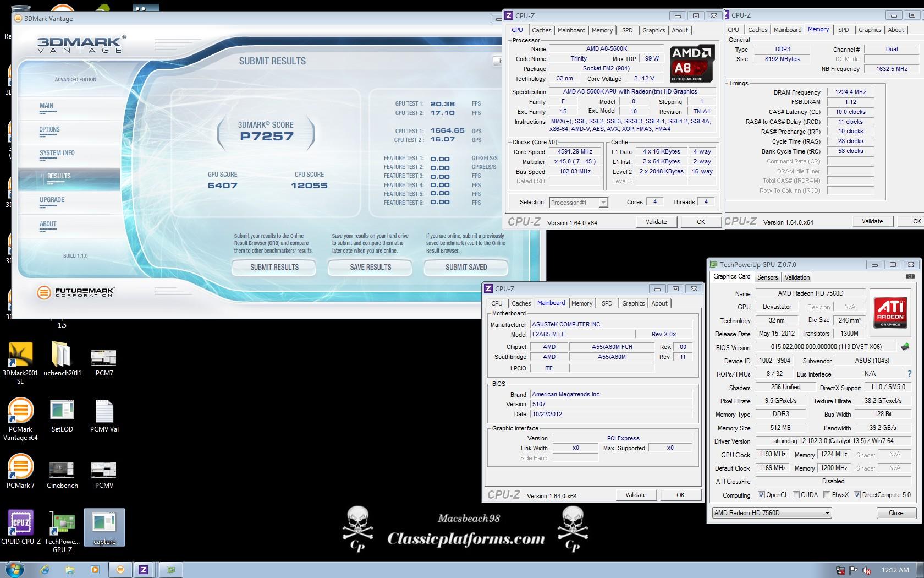Click Validate in CPU-Z Mainboard window

[x=636, y=495]
